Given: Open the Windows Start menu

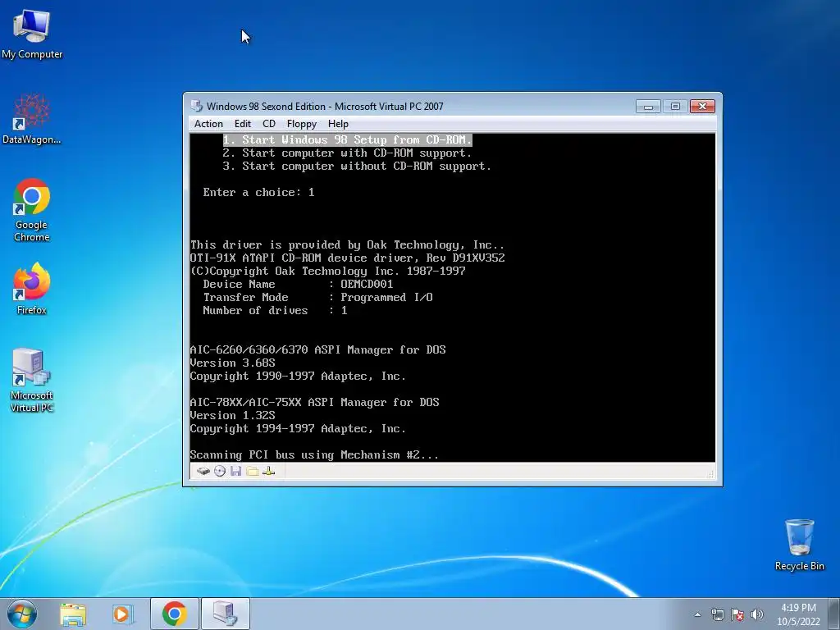Looking at the screenshot, I should pyautogui.click(x=21, y=614).
